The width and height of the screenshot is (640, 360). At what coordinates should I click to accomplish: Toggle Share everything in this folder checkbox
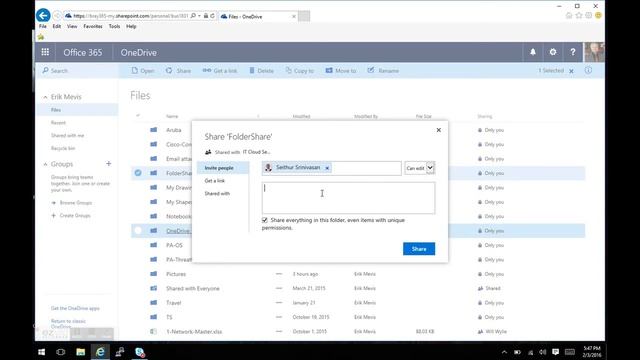(x=265, y=220)
